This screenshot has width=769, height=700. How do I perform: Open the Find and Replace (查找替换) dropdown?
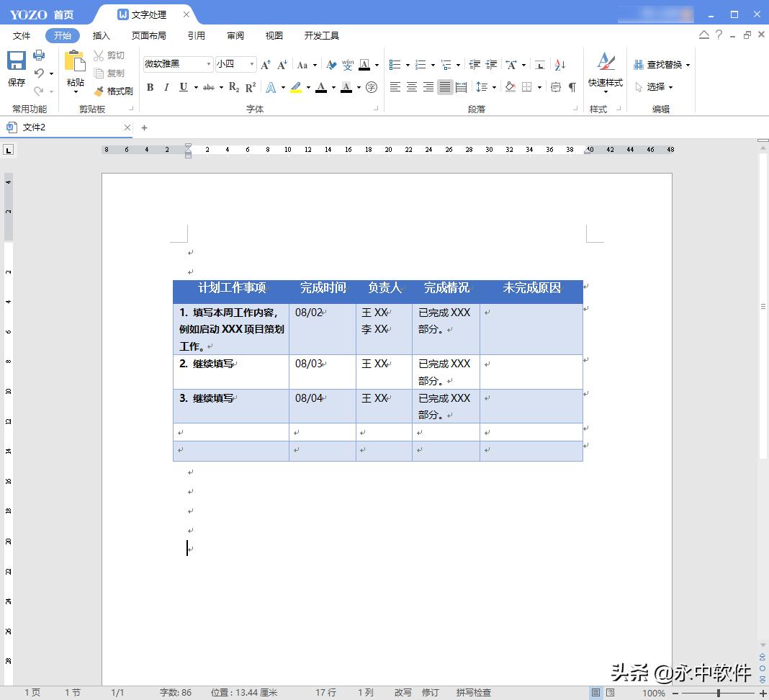click(662, 65)
